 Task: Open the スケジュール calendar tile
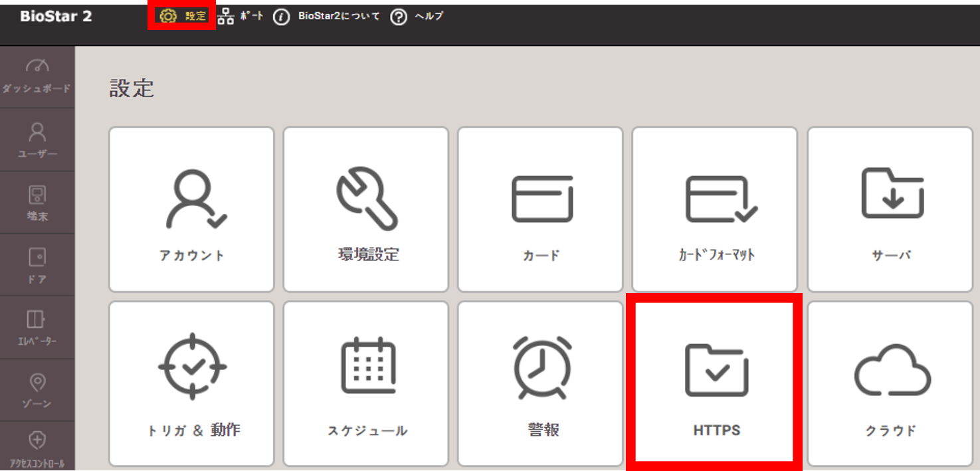click(x=366, y=383)
